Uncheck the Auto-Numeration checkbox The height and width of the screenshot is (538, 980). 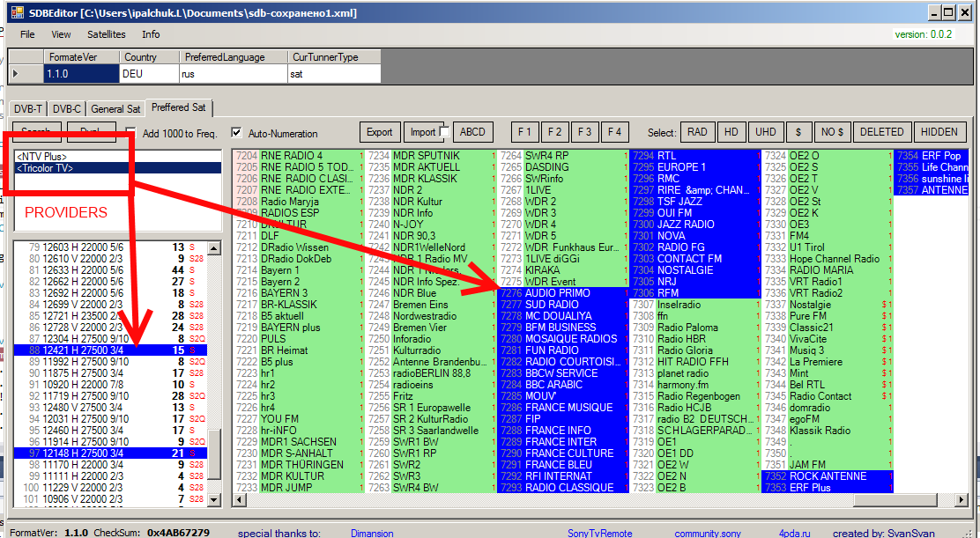[x=236, y=133]
